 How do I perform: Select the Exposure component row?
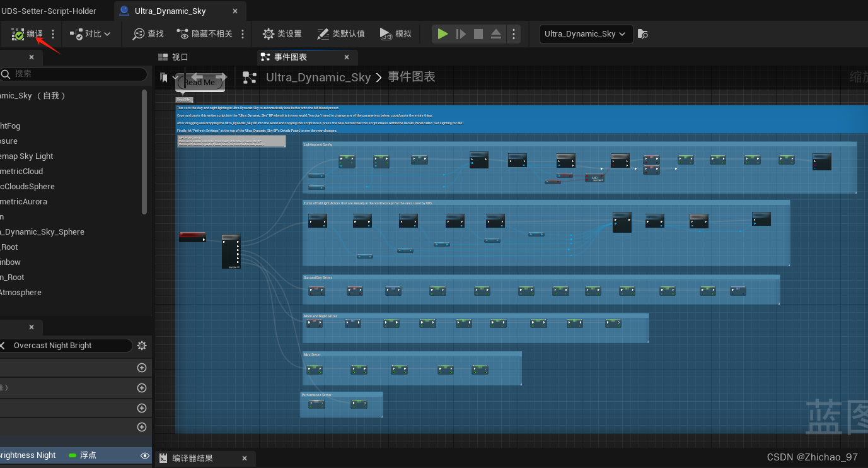coord(71,141)
